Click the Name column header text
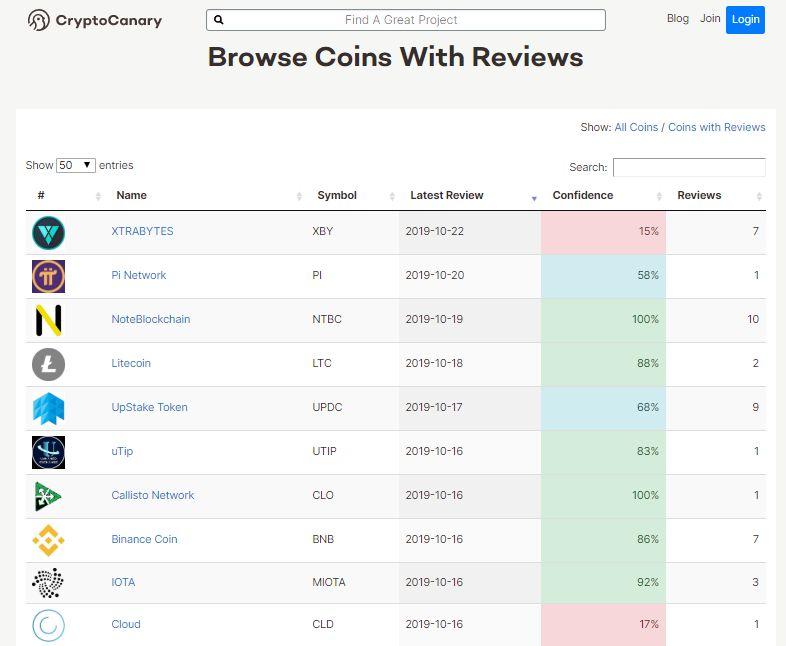786x646 pixels. coord(131,195)
